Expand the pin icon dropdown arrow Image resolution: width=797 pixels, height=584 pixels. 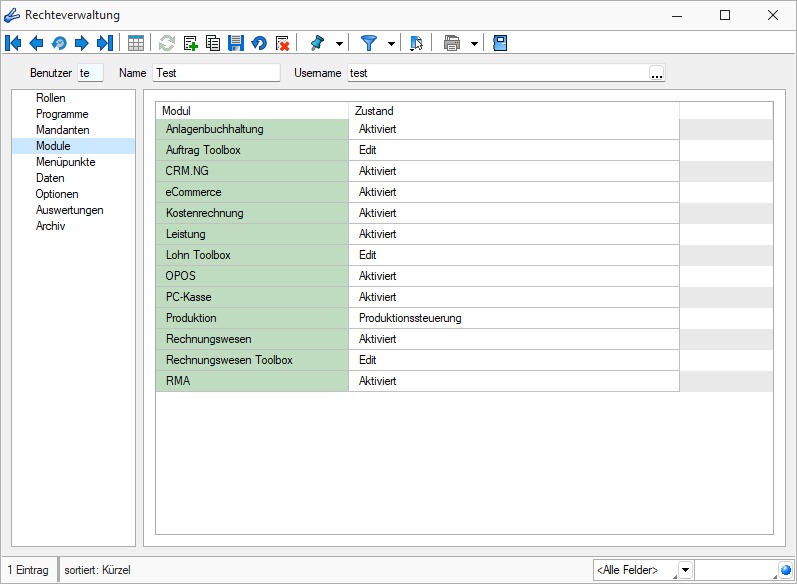click(x=340, y=43)
